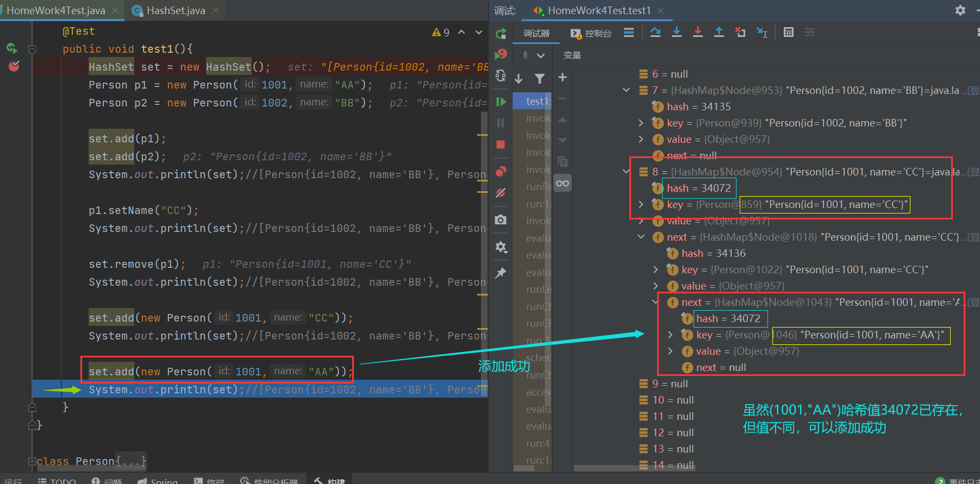Viewport: 980px width, 484px height.
Task: Move watch up arrow in variables toolbar
Action: 563,120
